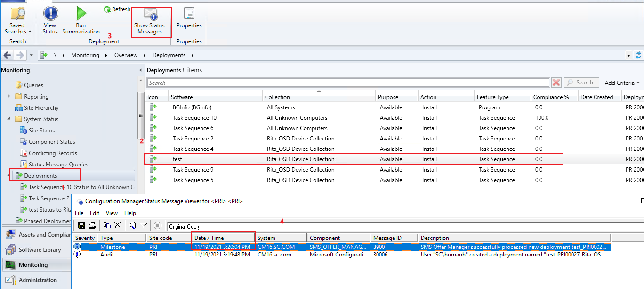Click the navigation tree vertical scrollbar
Screen dimensions: 644x289
(x=140, y=115)
